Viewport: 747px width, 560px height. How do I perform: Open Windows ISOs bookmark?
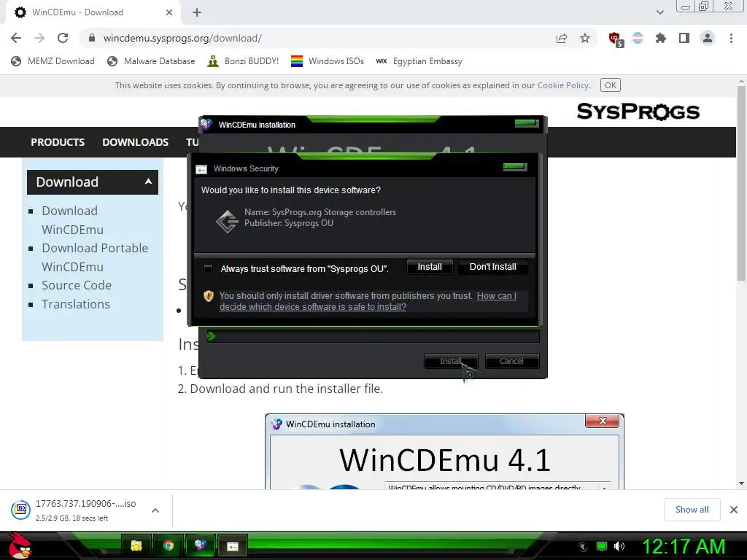[x=328, y=61]
